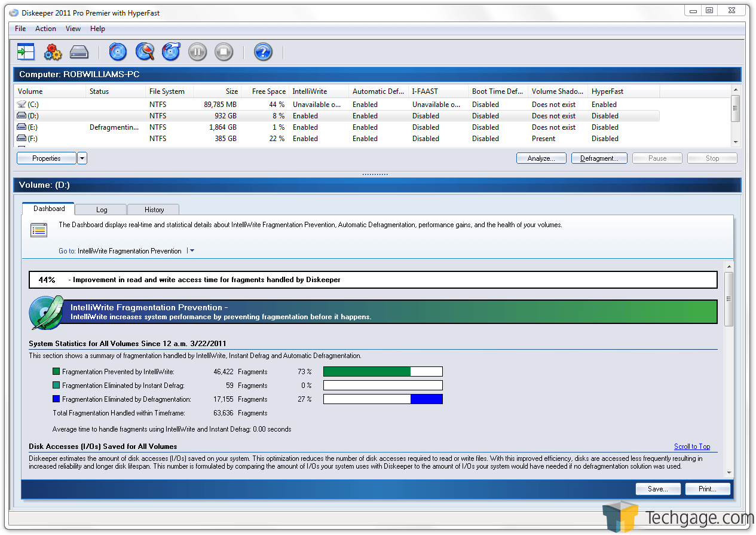
Task: Click the '46,422' fragments value
Action: [224, 372]
